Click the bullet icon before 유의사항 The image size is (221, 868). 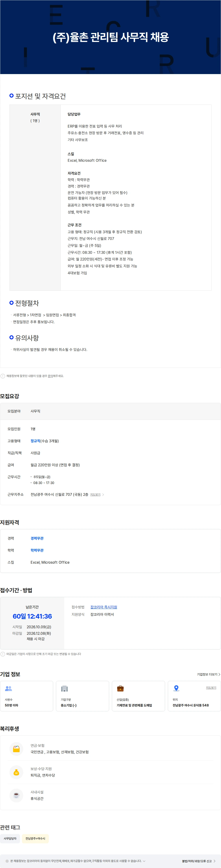click(12, 337)
